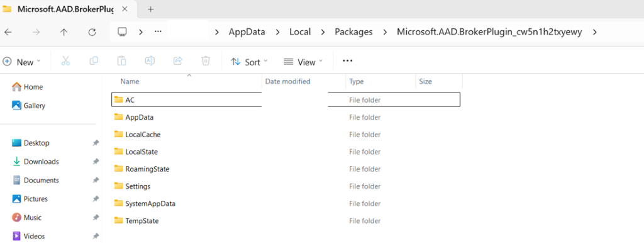The height and width of the screenshot is (243, 644).
Task: Open Gallery in the navigation pane
Action: click(29, 105)
